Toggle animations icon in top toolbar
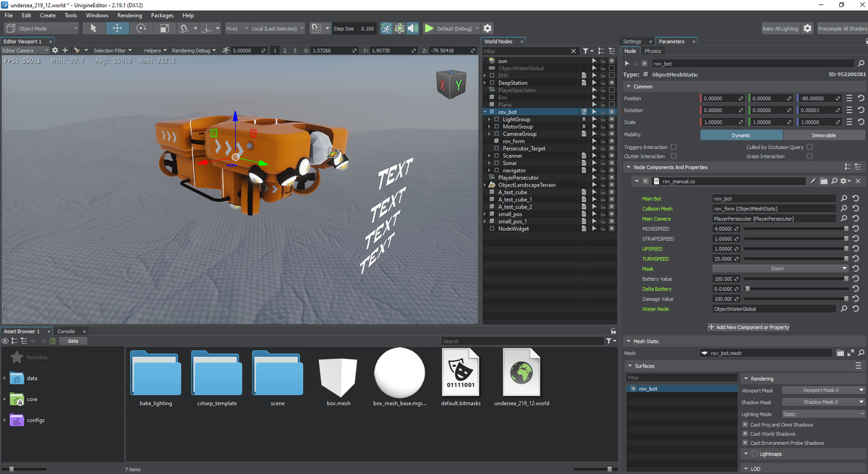Image resolution: width=868 pixels, height=474 pixels. click(x=386, y=28)
